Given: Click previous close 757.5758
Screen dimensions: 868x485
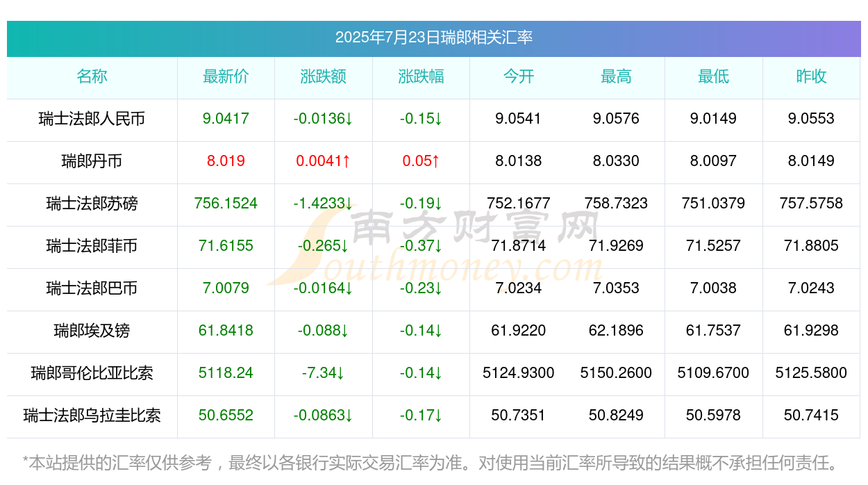Looking at the screenshot, I should (x=811, y=204).
